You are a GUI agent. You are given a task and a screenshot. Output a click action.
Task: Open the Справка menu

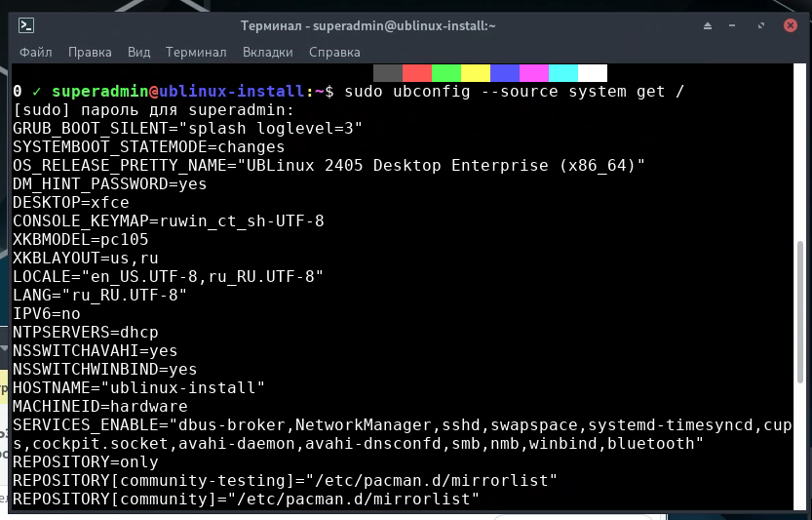(334, 53)
